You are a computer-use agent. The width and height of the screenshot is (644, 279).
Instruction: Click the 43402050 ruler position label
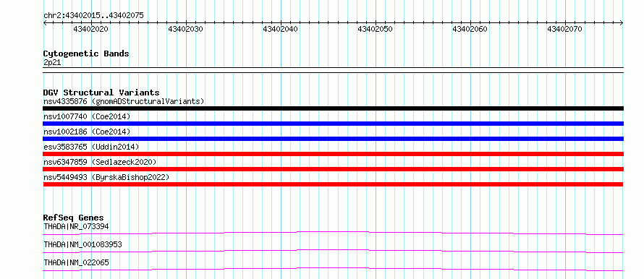(x=376, y=29)
